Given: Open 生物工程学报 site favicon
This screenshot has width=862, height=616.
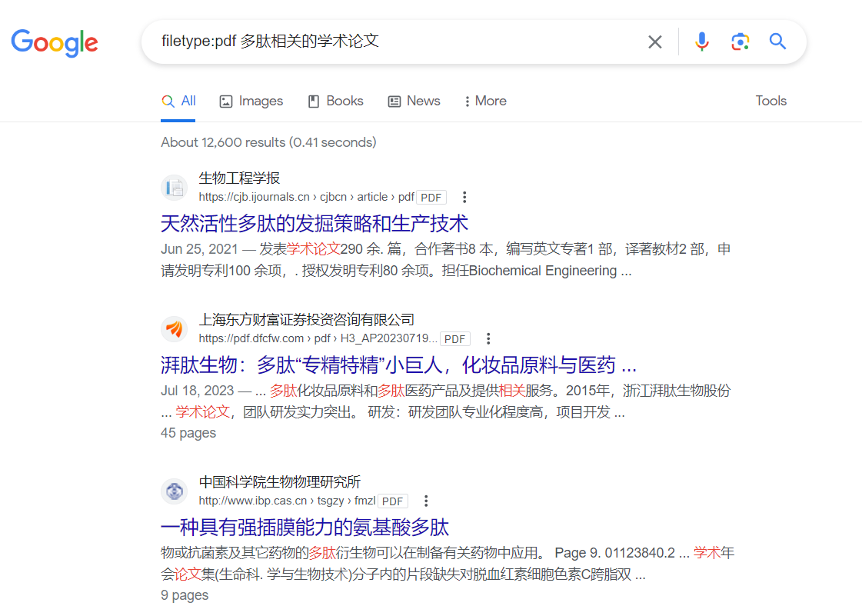Looking at the screenshot, I should pos(175,188).
